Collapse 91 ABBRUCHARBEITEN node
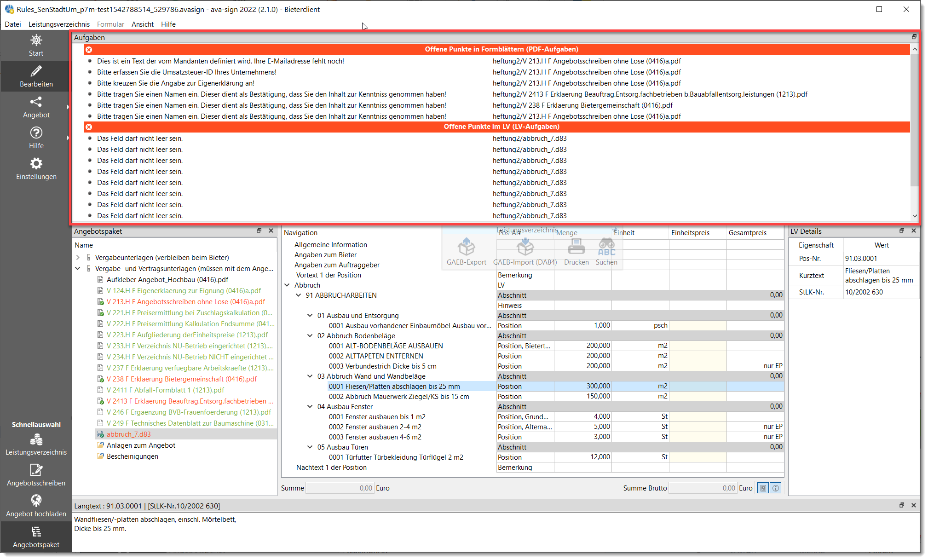 [299, 295]
